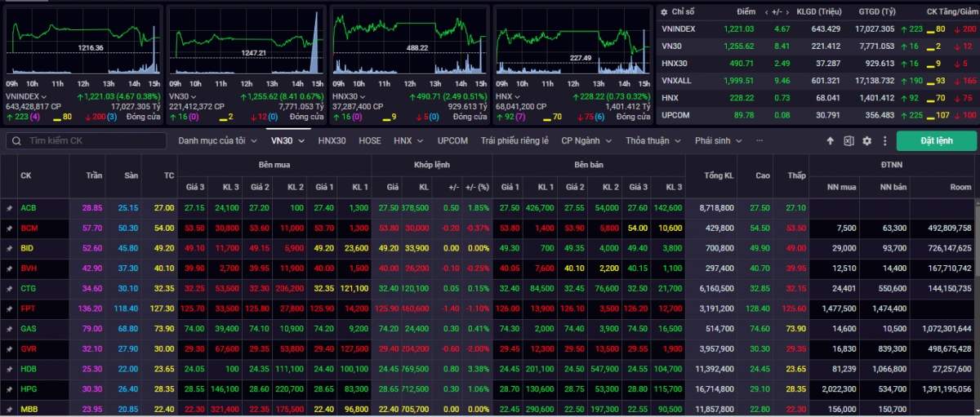
Task: Open Phái sinh dropdown
Action: coord(719,140)
